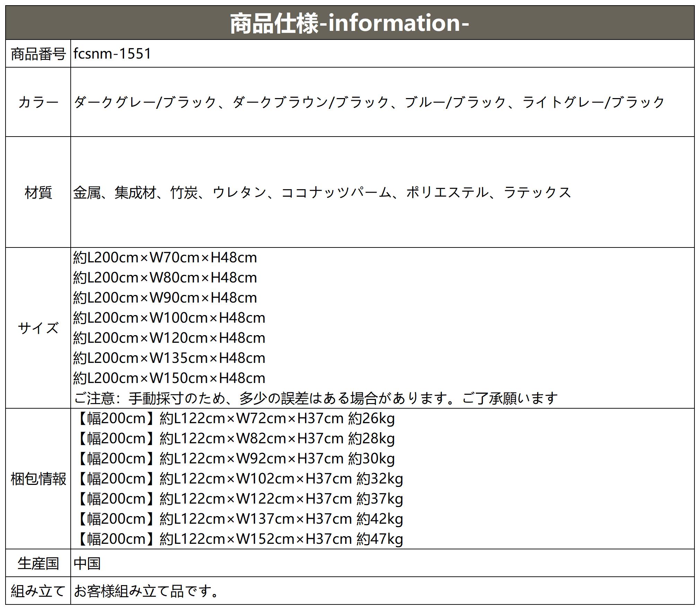Click the ココナッツパーム material text
The height and width of the screenshot is (610, 700).
click(336, 192)
